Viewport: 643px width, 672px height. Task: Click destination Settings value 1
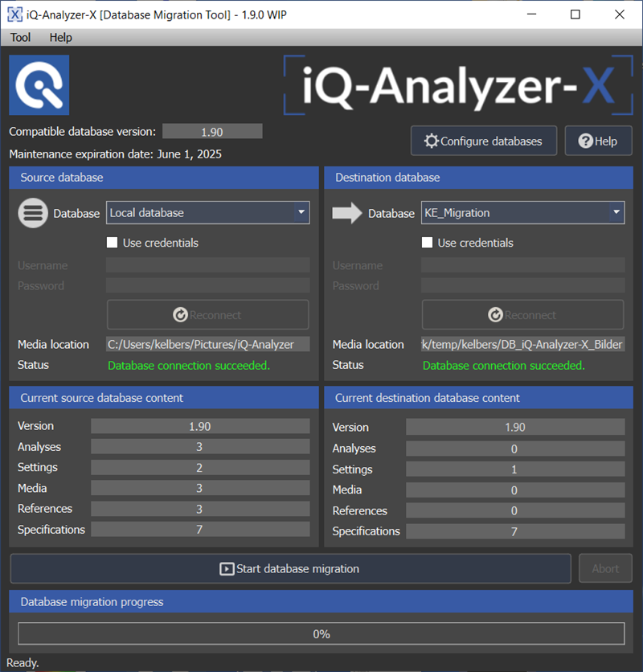click(x=515, y=469)
